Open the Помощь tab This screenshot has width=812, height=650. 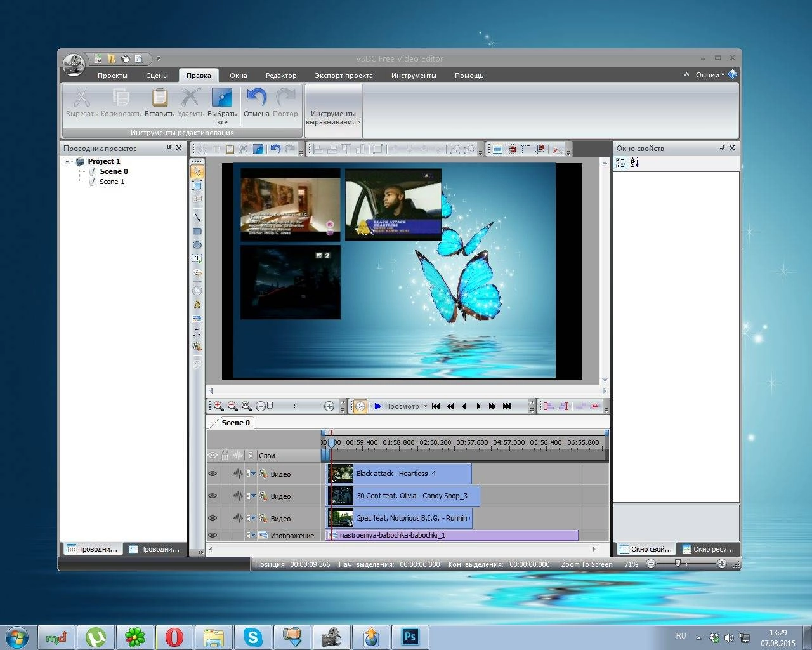469,76
